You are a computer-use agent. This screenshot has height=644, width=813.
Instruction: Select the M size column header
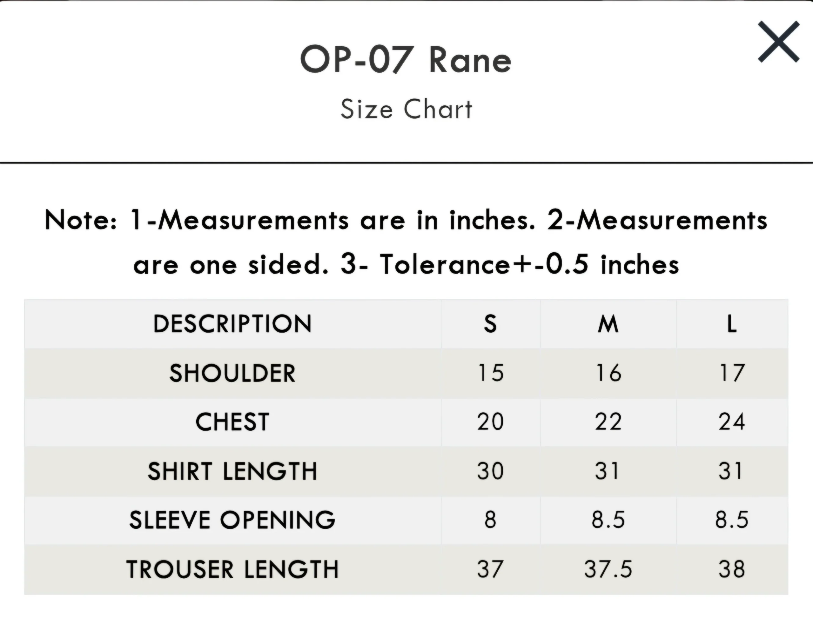coord(608,324)
